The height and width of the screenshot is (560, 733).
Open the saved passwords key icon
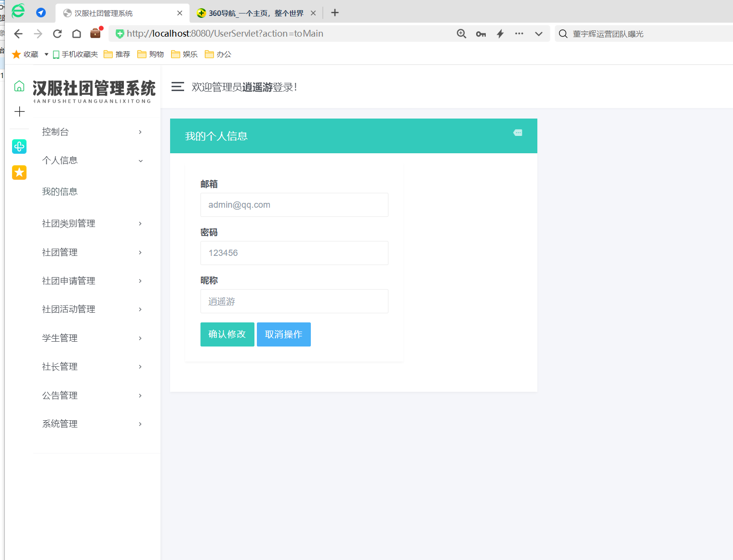(481, 34)
